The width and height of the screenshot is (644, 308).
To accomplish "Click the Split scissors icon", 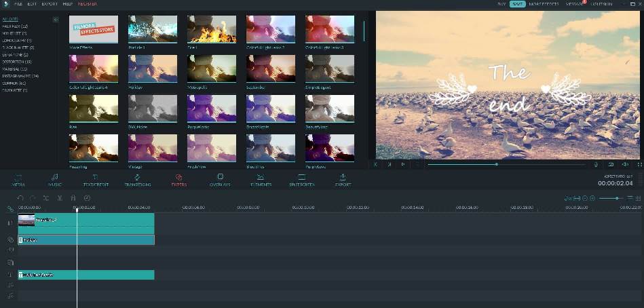I will click(x=60, y=198).
